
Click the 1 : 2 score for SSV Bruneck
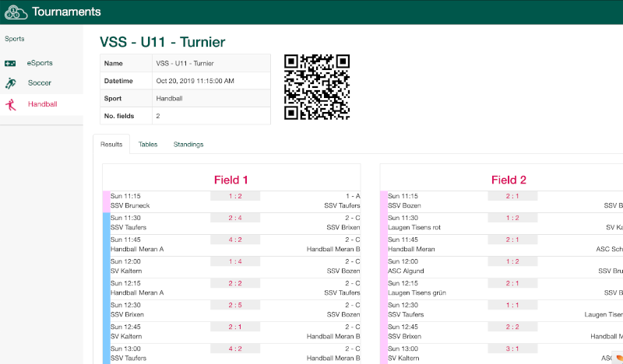pos(235,196)
